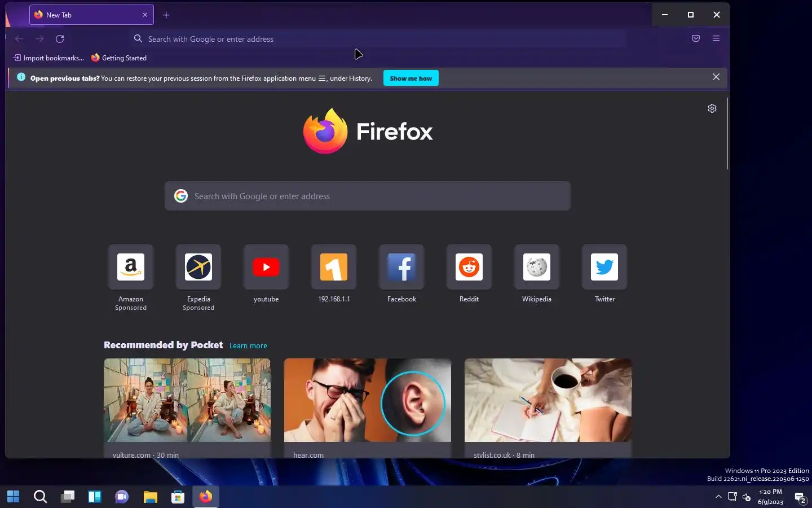The width and height of the screenshot is (812, 508).
Task: Open the Chat app in taskbar
Action: click(122, 497)
